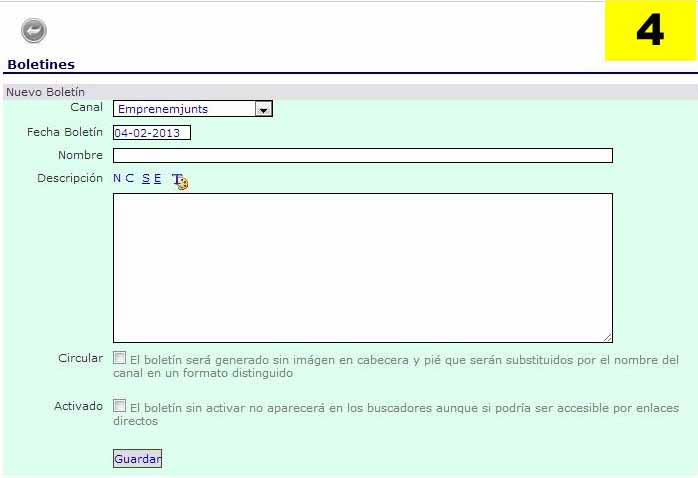698x478 pixels.
Task: Click the Boletines page heading
Action: tap(41, 64)
